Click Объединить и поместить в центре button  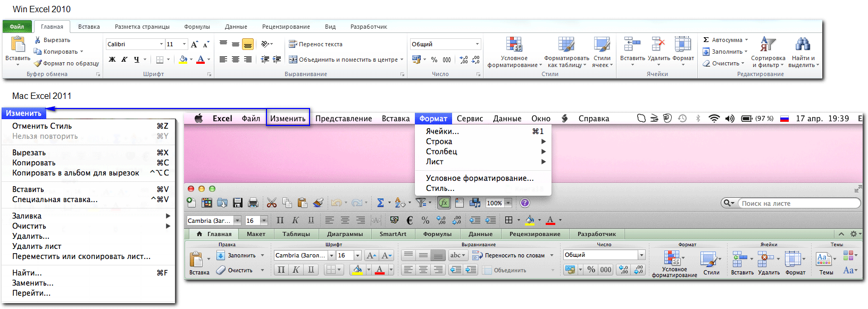coord(346,60)
